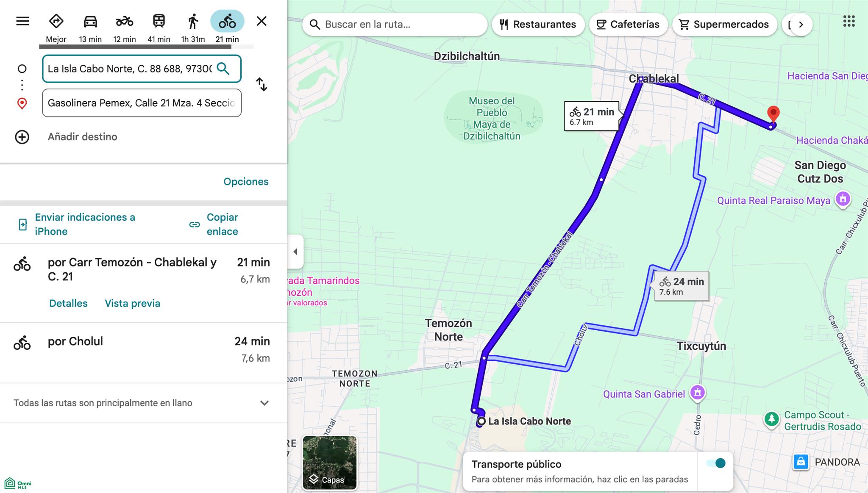Screen dimensions: 868x493
Task: Click Campo Scout park marker
Action: tap(772, 420)
